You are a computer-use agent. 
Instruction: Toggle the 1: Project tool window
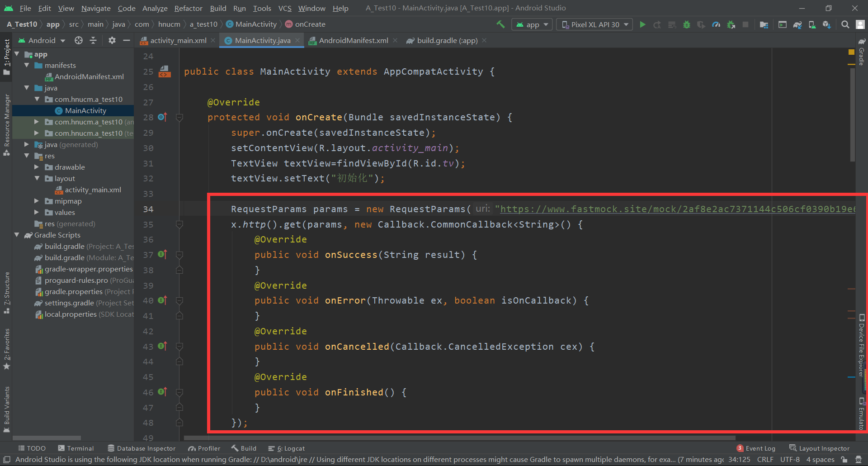(6, 57)
